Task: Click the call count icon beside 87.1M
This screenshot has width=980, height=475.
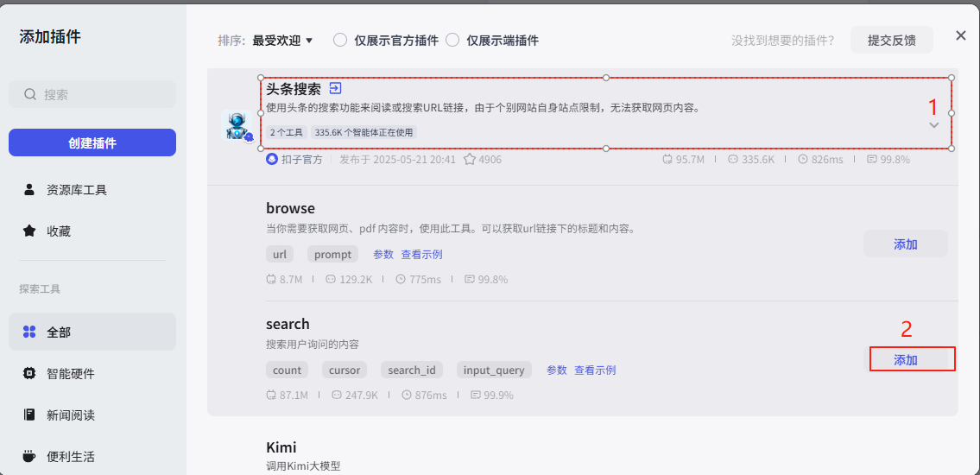Action: pos(271,395)
